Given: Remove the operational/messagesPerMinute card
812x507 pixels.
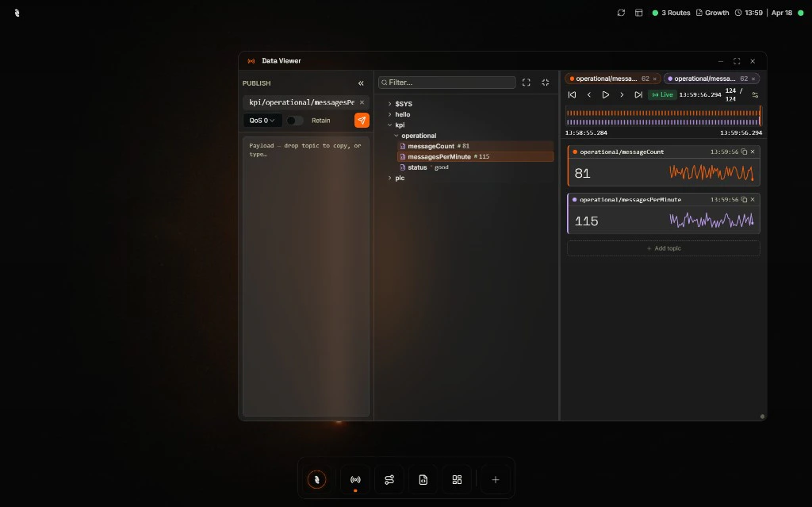Looking at the screenshot, I should click(753, 200).
